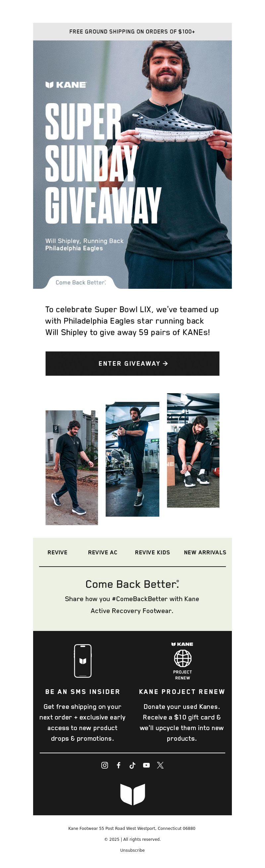Open the photo of Will Shipley tying shoes
This screenshot has height=868, width=265.
coord(193,450)
